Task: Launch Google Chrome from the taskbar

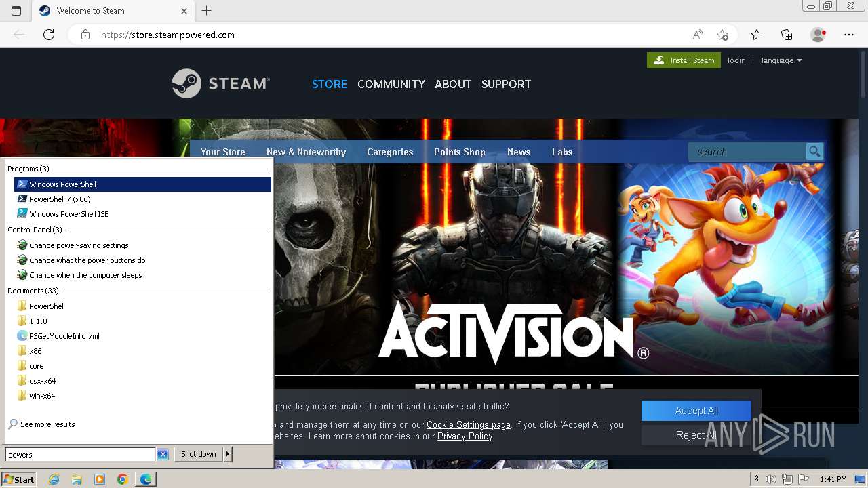Action: [123, 479]
